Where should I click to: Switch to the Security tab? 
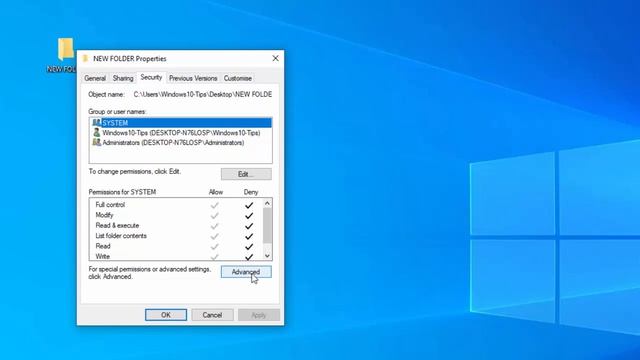point(151,77)
